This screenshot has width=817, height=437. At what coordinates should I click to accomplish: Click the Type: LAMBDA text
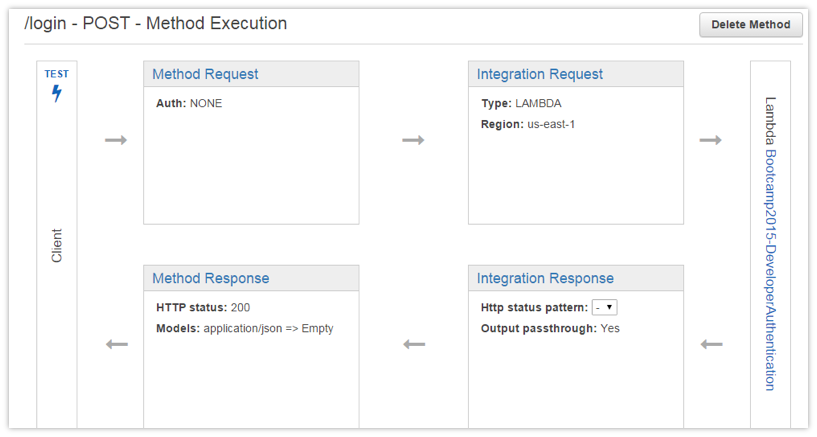(x=521, y=103)
